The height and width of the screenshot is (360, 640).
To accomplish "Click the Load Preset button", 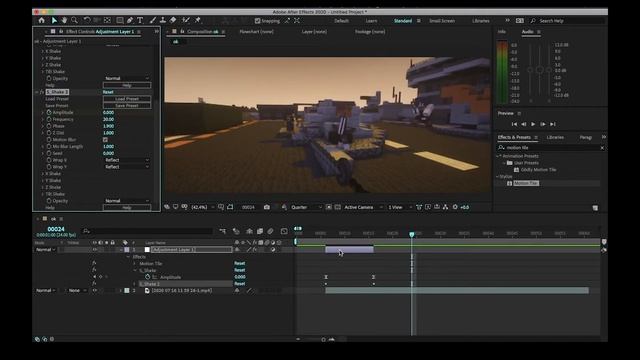I will click(127, 99).
